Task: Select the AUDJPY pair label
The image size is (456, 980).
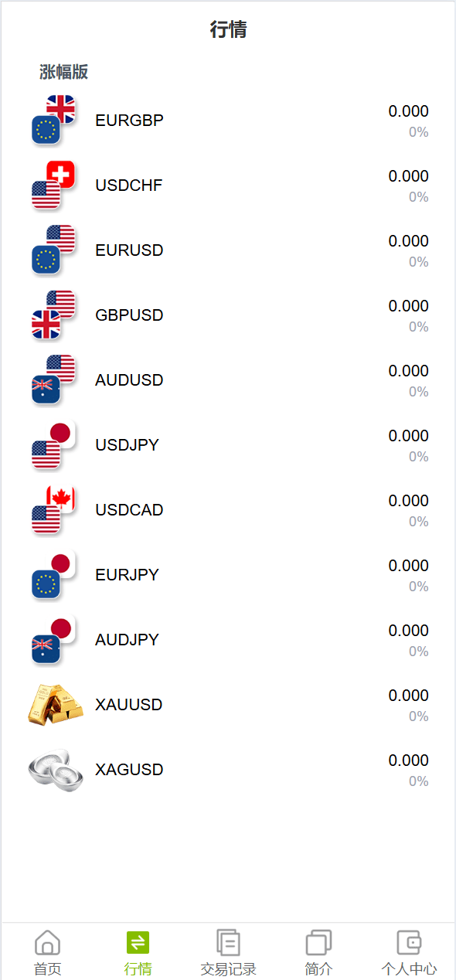Action: [127, 640]
